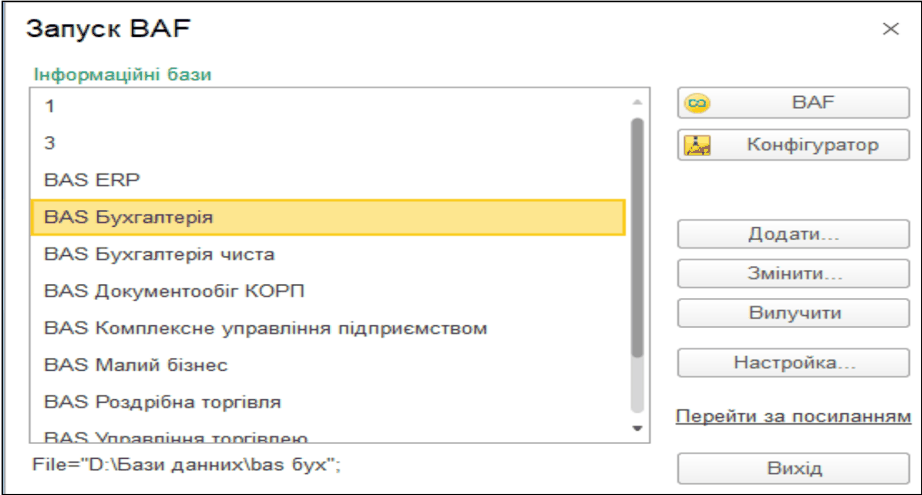Click the yellow BAF launch icon
This screenshot has height=495, width=922.
tap(697, 103)
